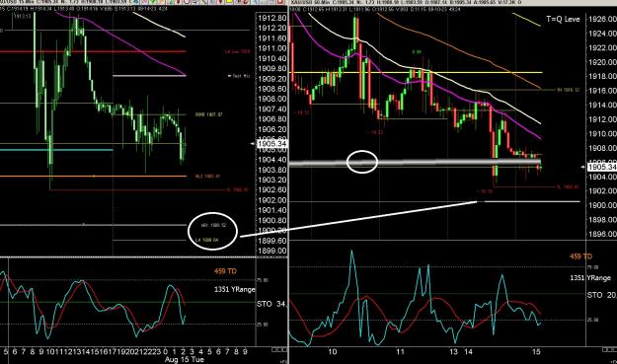Click the R3R 1907.87 level label
Viewport: 617px width, 364px height.
point(209,114)
